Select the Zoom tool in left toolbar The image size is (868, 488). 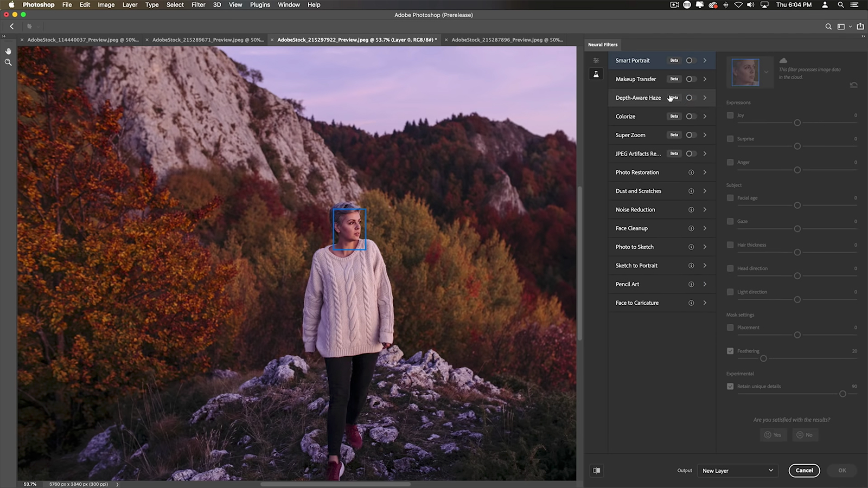[x=8, y=62]
